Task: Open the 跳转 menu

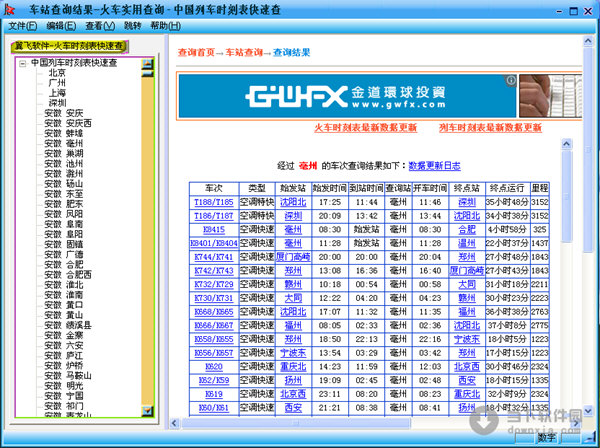Action: coord(132,26)
